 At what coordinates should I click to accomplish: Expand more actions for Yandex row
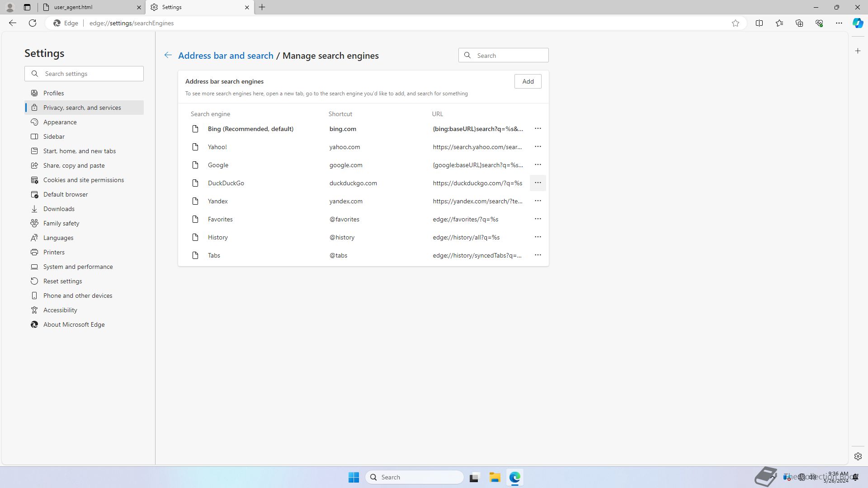point(538,201)
